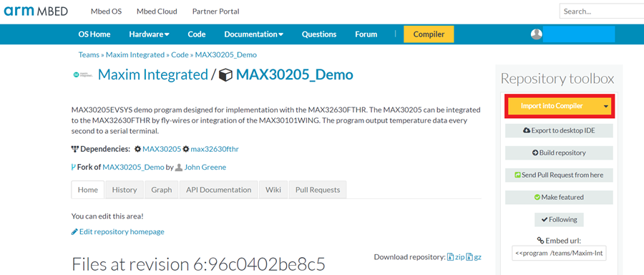Open the Hardware dropdown menu

point(149,34)
